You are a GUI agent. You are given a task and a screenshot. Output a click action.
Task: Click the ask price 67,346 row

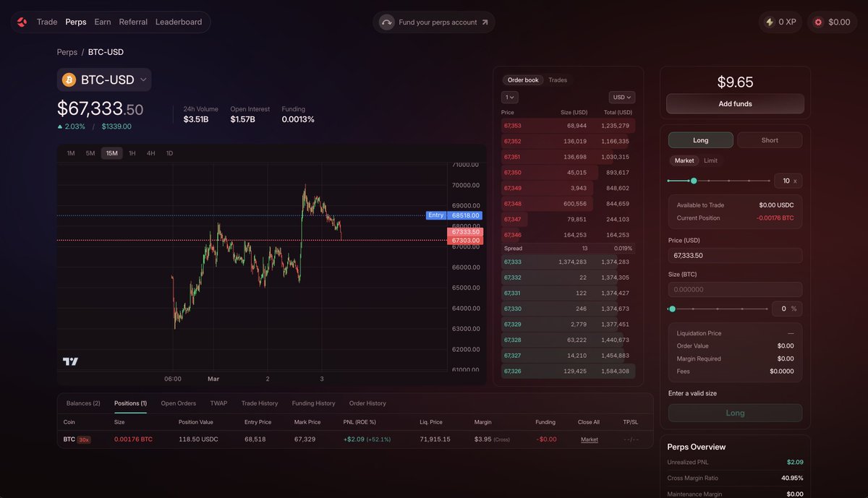click(x=568, y=235)
